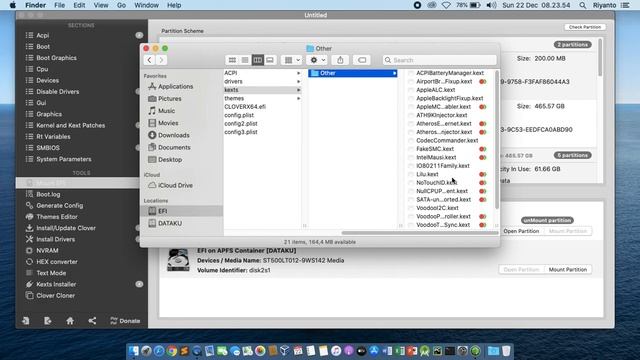The height and width of the screenshot is (360, 640).
Task: Click the share icon in the bottom bar
Action: click(92, 321)
